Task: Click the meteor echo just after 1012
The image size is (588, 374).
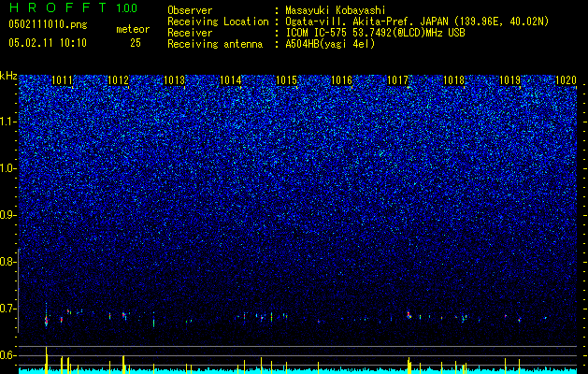Action: pyautogui.click(x=123, y=315)
